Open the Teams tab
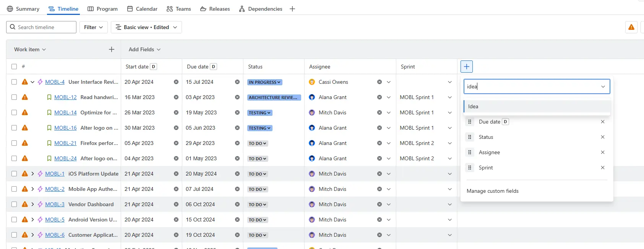This screenshot has width=644, height=249. click(179, 9)
